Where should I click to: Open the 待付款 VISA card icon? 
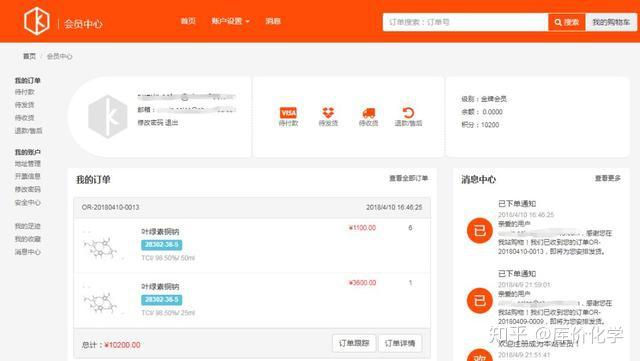[x=288, y=112]
